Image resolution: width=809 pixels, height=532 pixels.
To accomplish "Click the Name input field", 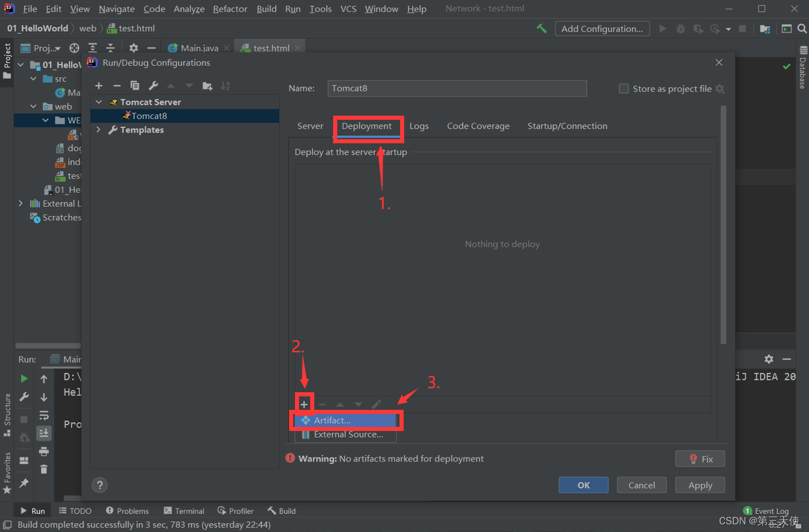I will (456, 88).
